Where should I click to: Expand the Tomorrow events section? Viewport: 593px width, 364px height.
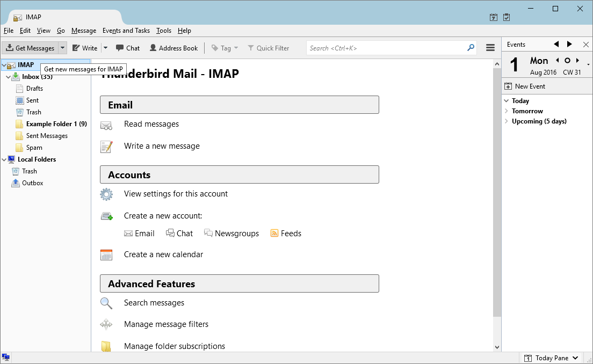506,111
